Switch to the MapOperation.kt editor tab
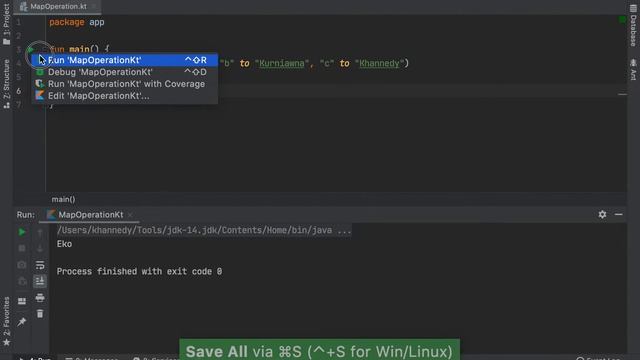Screen dimensions: 640x360 (x=57, y=7)
